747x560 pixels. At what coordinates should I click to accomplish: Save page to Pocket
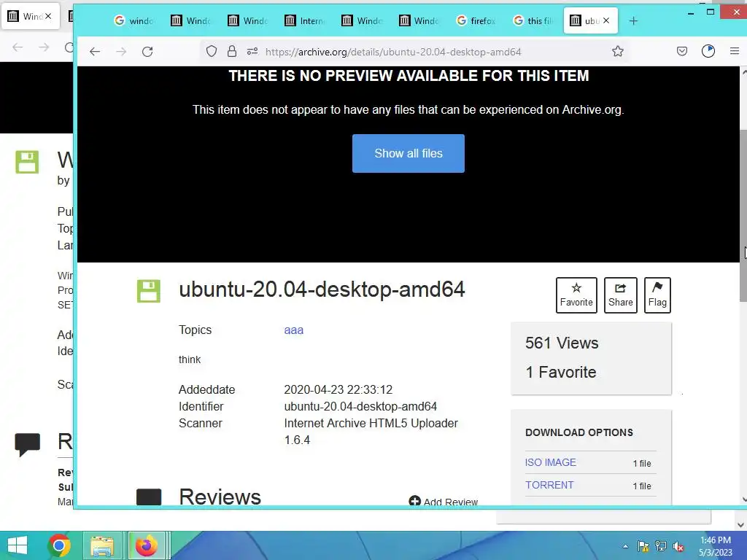682,52
